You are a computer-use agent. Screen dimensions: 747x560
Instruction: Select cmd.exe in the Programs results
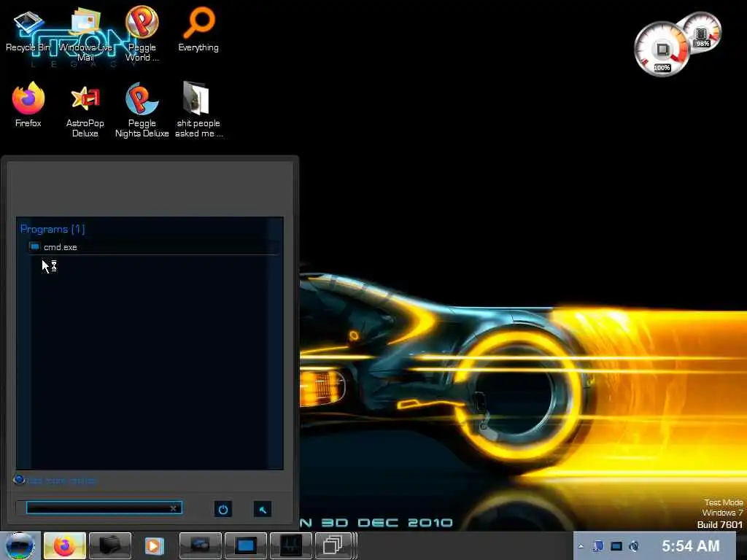coord(153,246)
